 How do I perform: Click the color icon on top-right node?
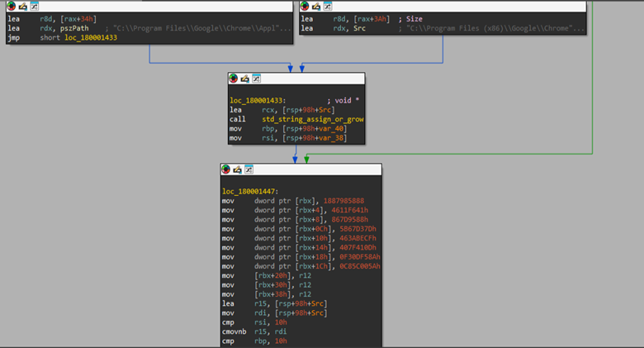pyautogui.click(x=305, y=7)
